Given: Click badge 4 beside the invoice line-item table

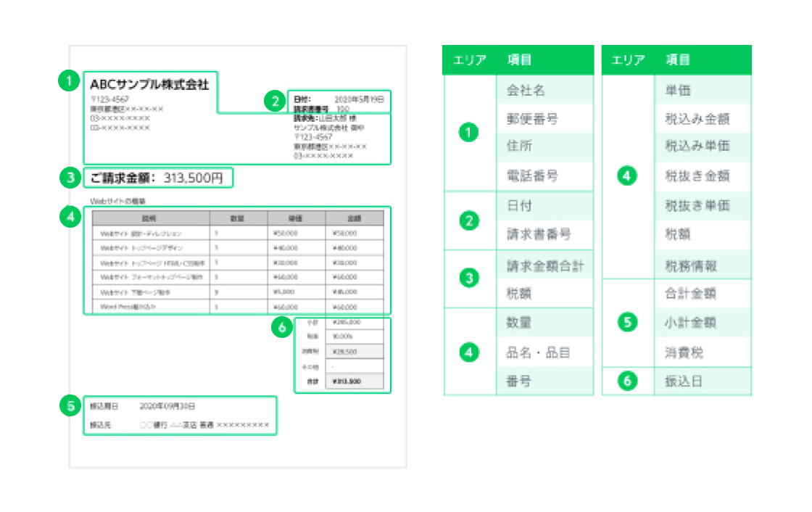Looking at the screenshot, I should (67, 216).
